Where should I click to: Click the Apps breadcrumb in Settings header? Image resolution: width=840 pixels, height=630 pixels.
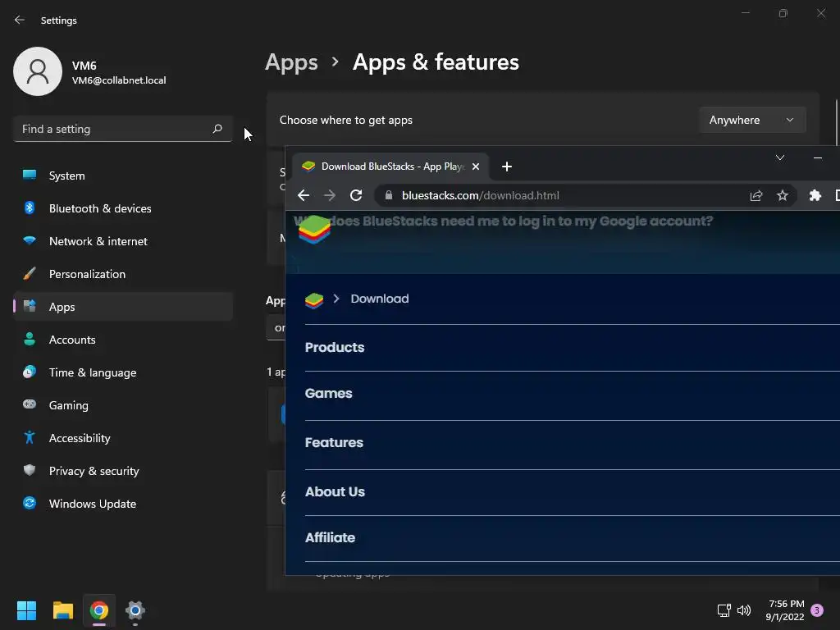tap(291, 62)
